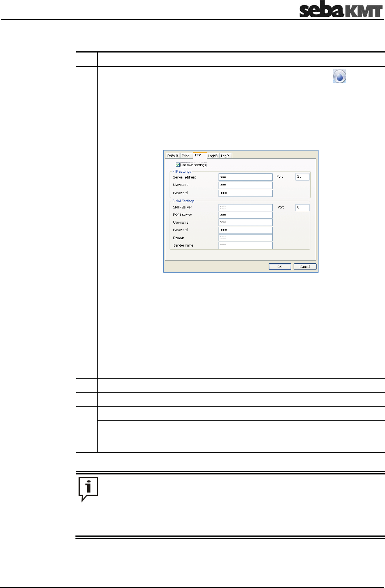
Task: Click the blue water drop icon
Action: click(x=339, y=76)
